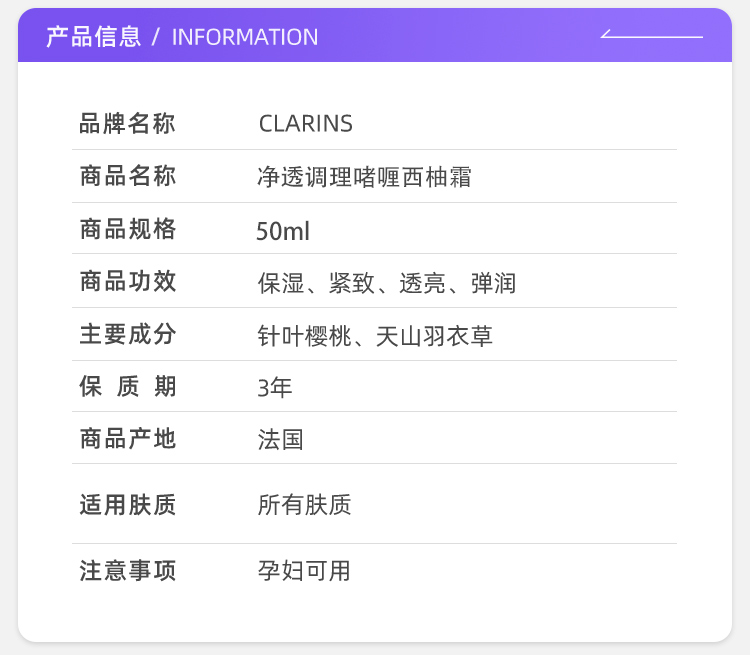The image size is (750, 655).
Task: Click the INFORMATION header text
Action: (245, 37)
